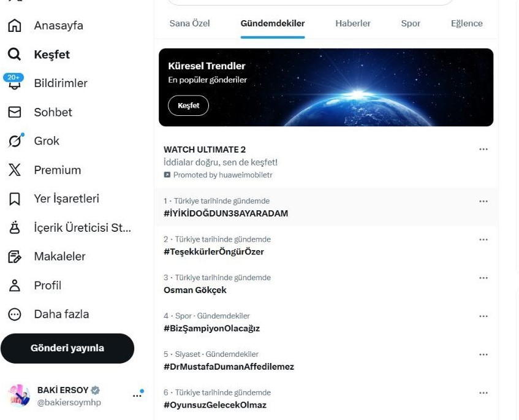Click the Profil person icon
This screenshot has height=420, width=519.
pos(14,285)
